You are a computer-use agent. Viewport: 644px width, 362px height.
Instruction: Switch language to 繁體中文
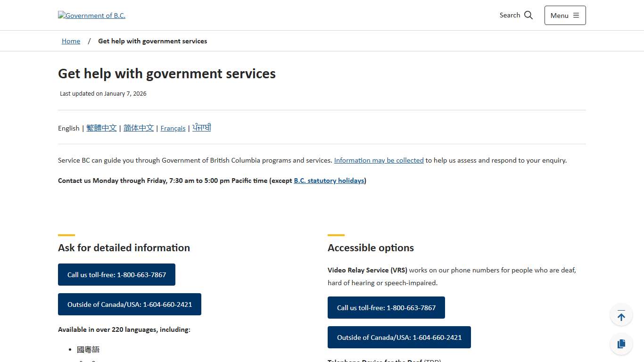pos(101,128)
